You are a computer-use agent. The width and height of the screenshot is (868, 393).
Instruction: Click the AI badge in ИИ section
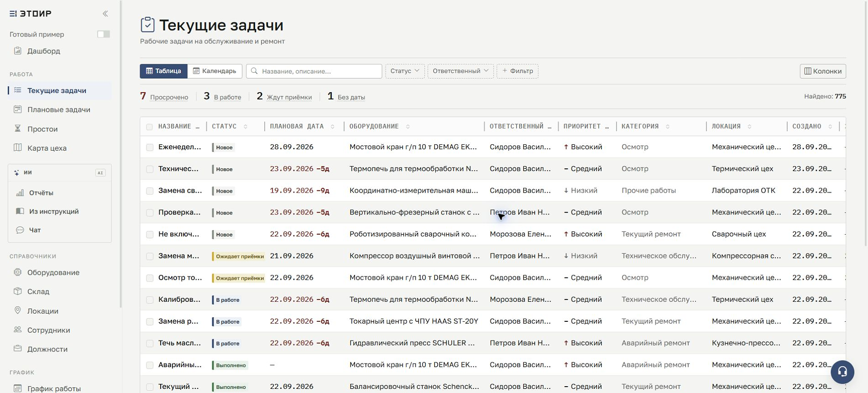(100, 173)
